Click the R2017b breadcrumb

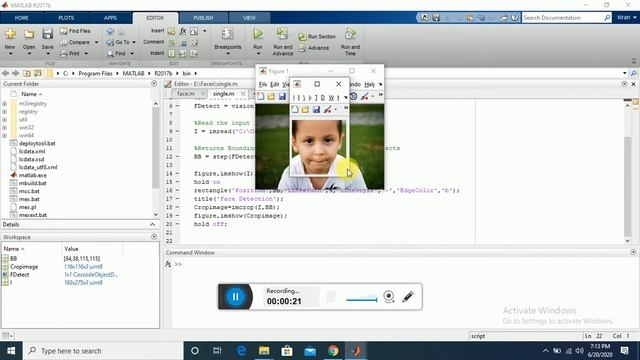pyautogui.click(x=163, y=73)
